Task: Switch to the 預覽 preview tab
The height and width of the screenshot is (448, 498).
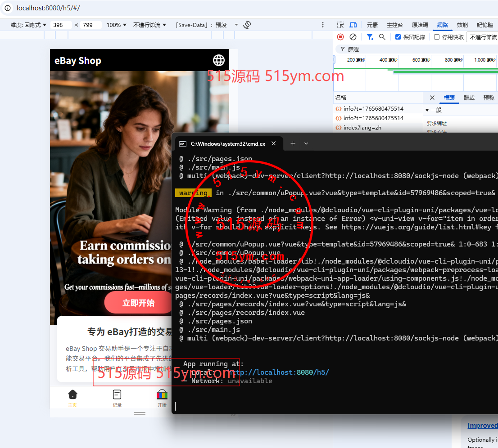Action: click(489, 98)
